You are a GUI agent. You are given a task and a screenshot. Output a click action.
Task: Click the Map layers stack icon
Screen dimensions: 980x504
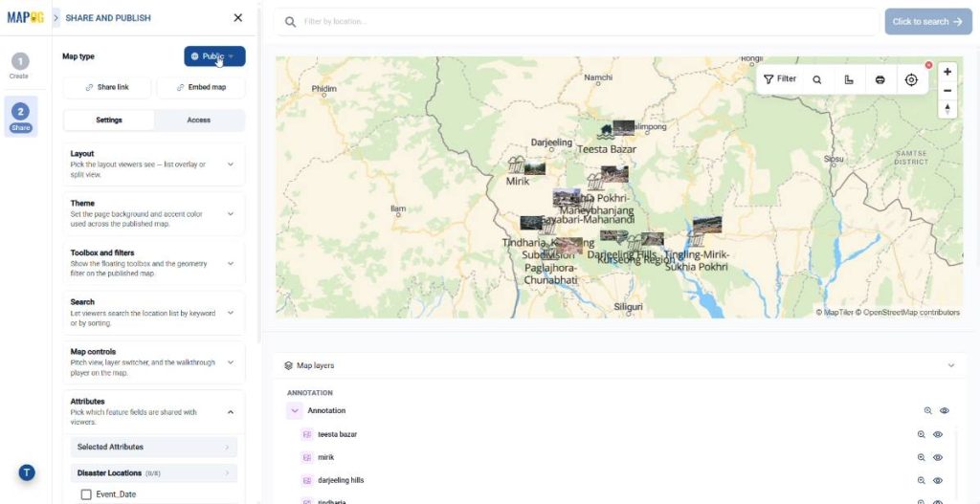click(288, 365)
